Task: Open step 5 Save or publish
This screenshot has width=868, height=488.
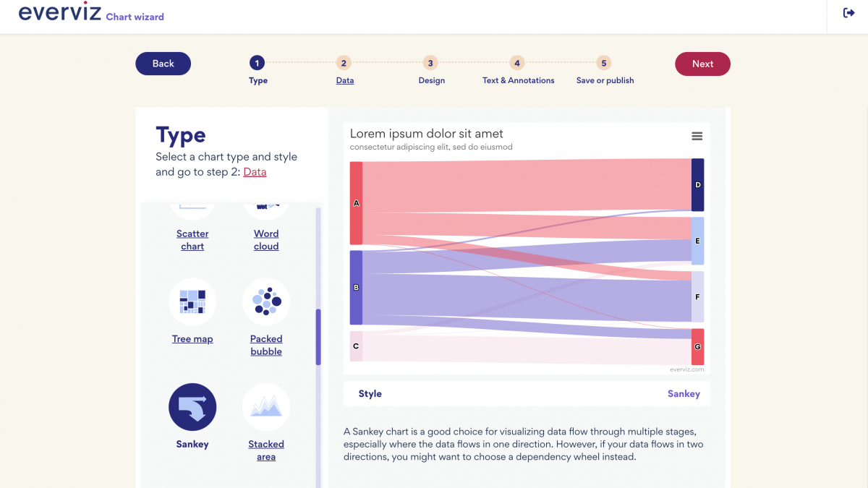Action: pyautogui.click(x=604, y=63)
